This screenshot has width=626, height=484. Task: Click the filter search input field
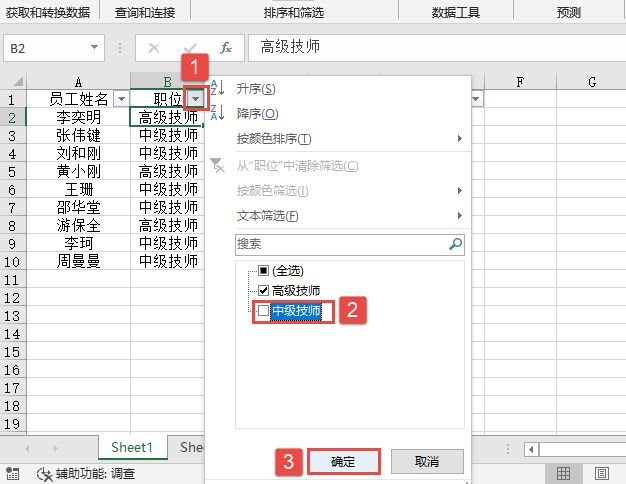pyautogui.click(x=340, y=243)
